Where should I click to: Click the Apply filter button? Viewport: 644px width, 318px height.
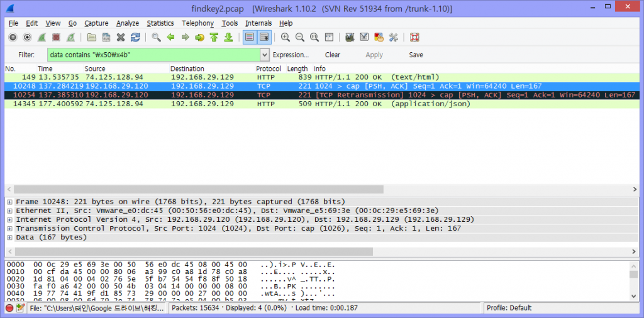pyautogui.click(x=374, y=55)
